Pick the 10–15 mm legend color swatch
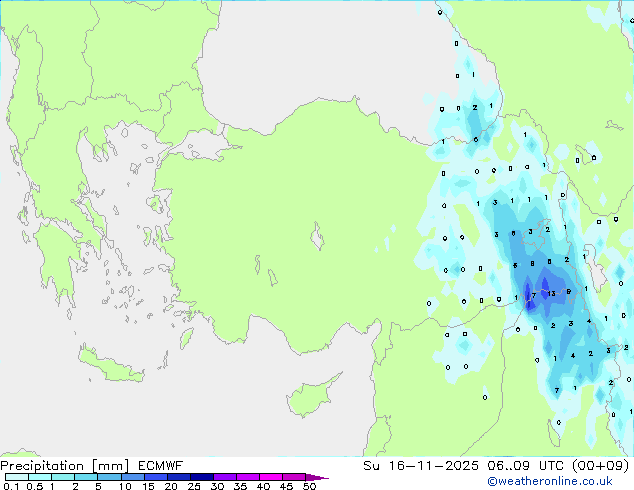 (132, 477)
